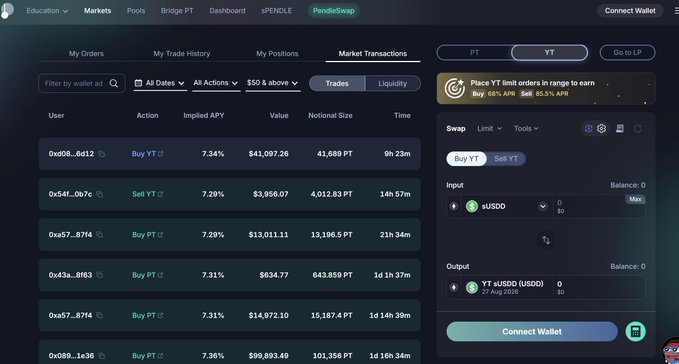Open external link icon in $13,011.11 row
Screen dimensions: 679x364
coord(160,235)
